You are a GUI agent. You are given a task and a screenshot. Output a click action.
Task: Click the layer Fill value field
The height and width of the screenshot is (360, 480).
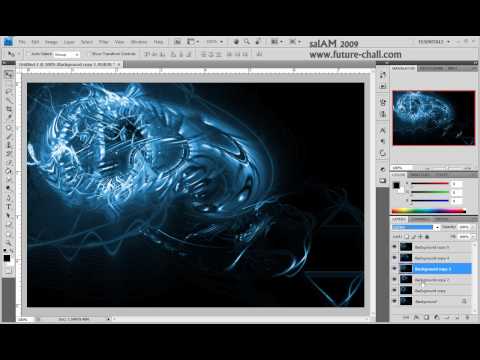point(464,236)
